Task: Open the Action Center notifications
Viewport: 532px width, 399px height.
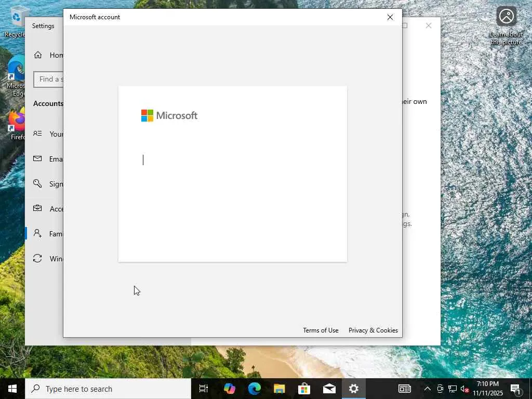Action: tap(515, 389)
